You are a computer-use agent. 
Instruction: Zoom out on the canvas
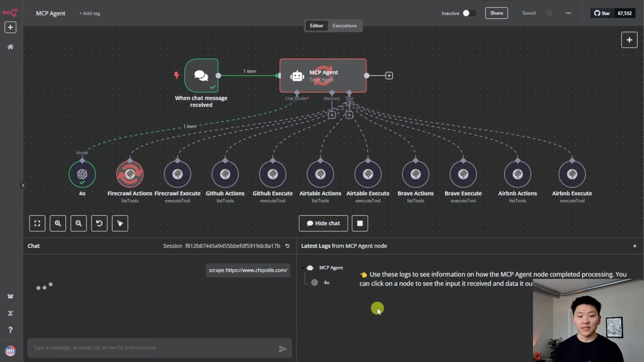79,223
